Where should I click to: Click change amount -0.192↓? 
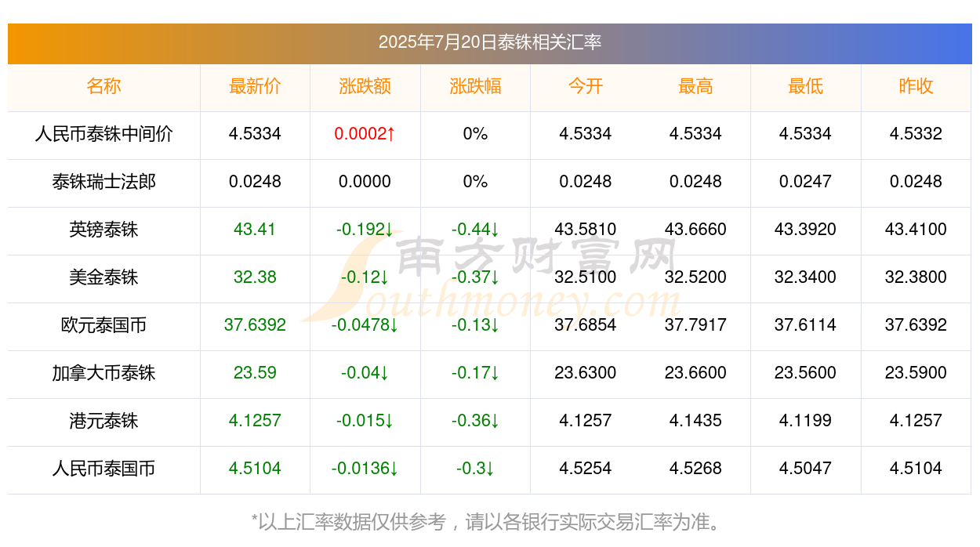tap(365, 230)
